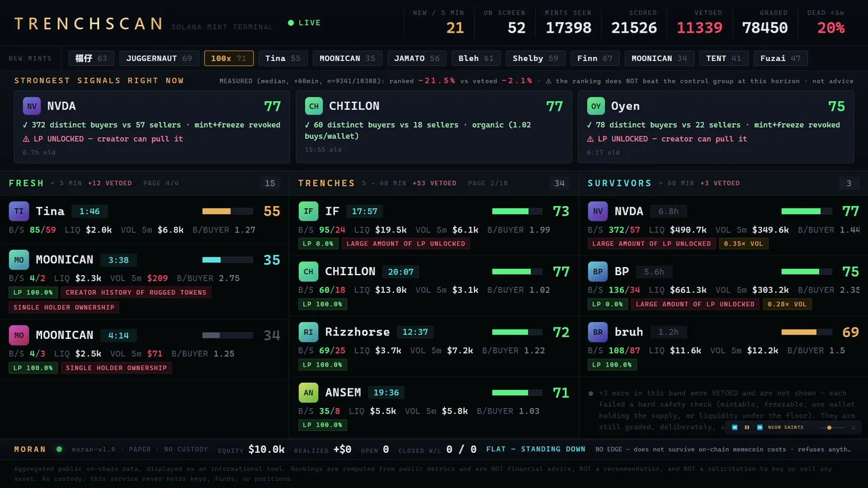Click the CH avatar on CHIILON signal card
868x488 pixels.
coord(313,106)
